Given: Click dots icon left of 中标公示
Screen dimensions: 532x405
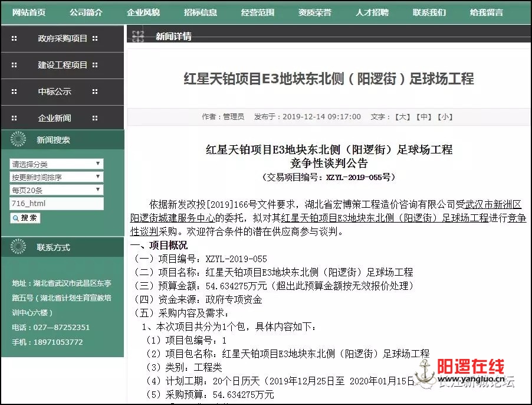Looking at the screenshot, I should coord(14,92).
